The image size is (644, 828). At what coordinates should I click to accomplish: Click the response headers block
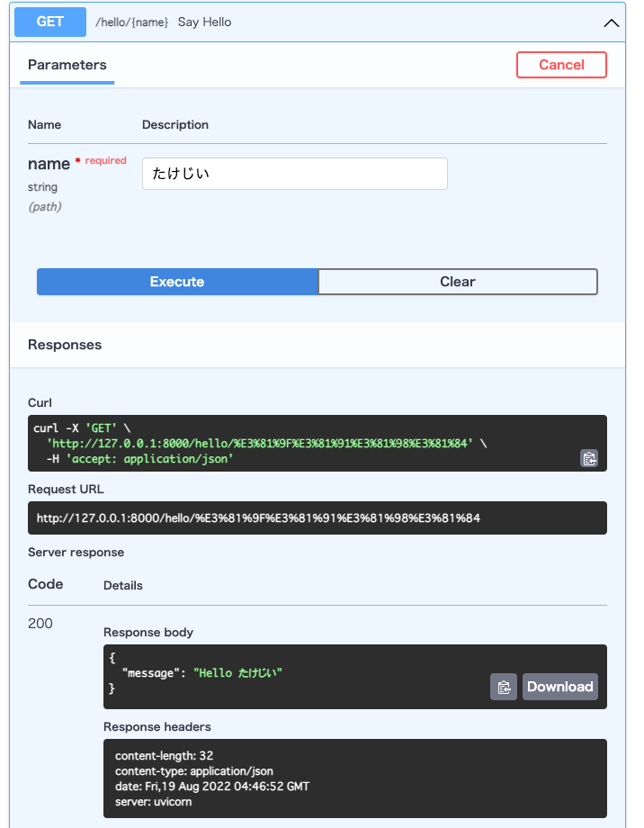354,778
